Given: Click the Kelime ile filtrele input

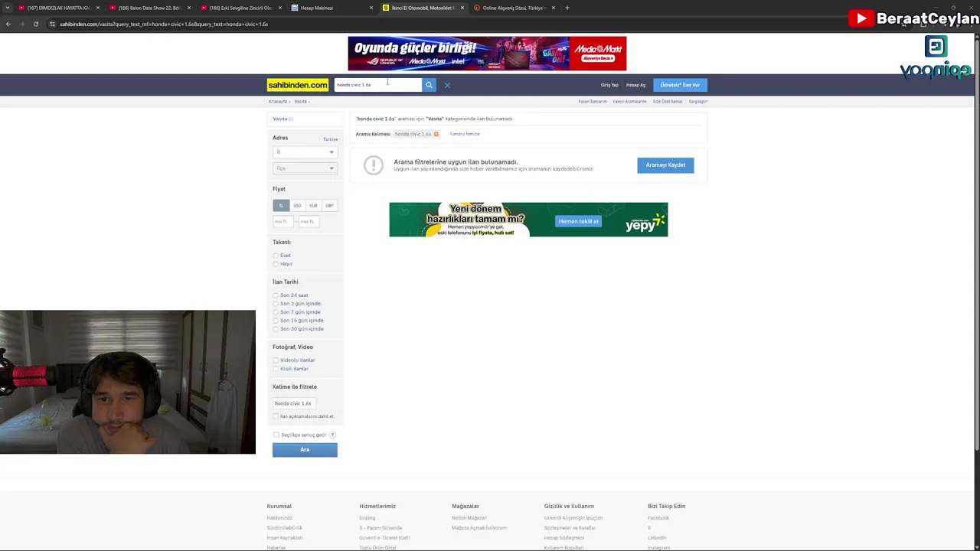Looking at the screenshot, I should (294, 403).
